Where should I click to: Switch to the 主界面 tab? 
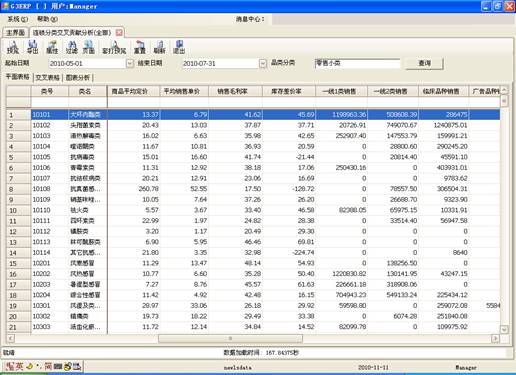coord(16,33)
